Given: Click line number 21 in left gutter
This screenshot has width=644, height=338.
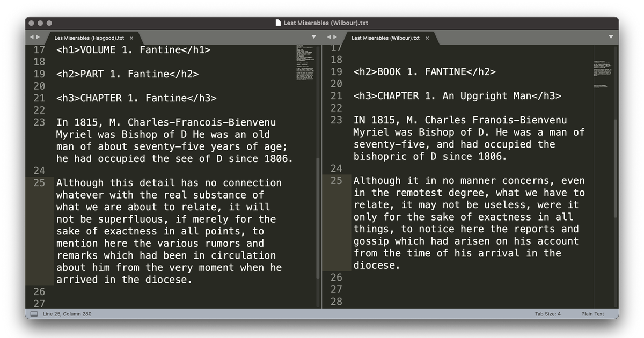Looking at the screenshot, I should coord(39,98).
